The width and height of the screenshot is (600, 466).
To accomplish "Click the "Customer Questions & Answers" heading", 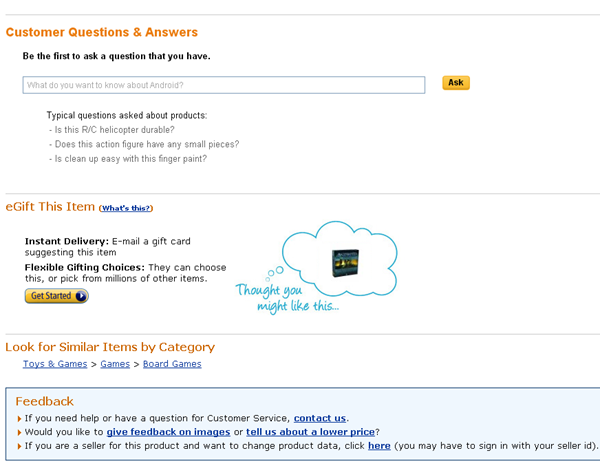I will click(102, 33).
